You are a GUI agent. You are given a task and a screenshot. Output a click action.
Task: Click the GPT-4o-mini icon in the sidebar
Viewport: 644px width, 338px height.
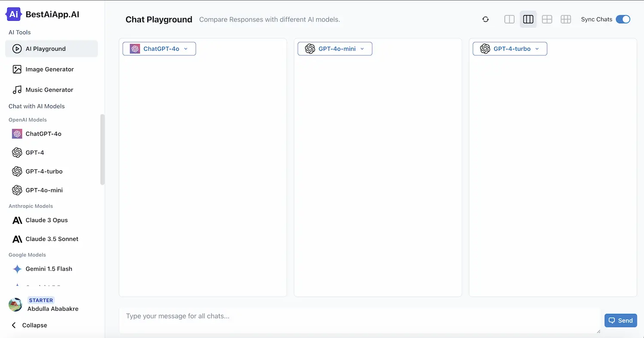(17, 190)
